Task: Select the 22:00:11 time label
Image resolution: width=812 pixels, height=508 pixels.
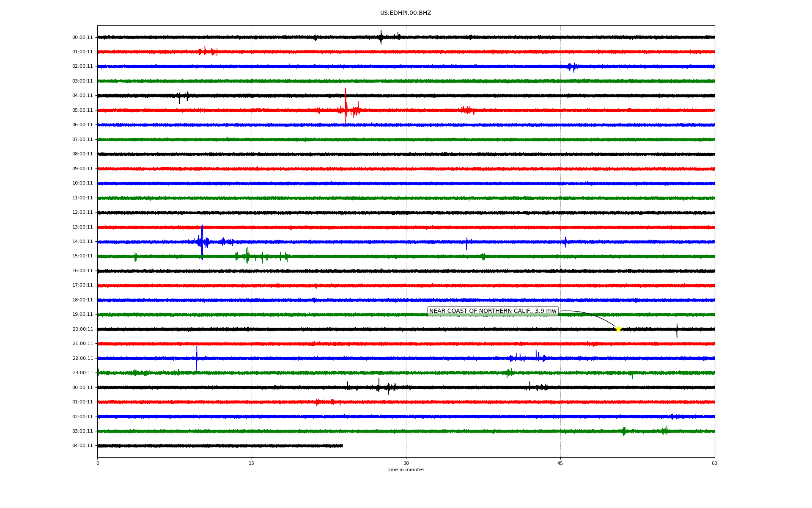Action: (x=82, y=358)
